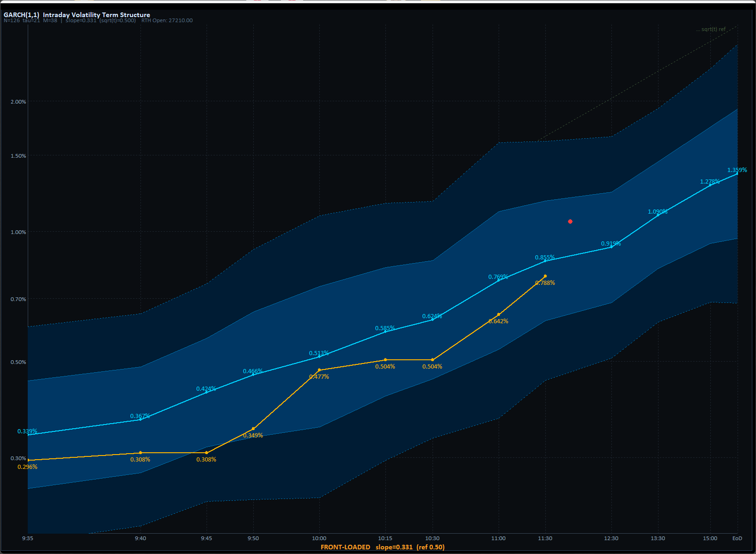Click the orange 0.477% data label
Viewport: 756px width, 554px height.
319,377
